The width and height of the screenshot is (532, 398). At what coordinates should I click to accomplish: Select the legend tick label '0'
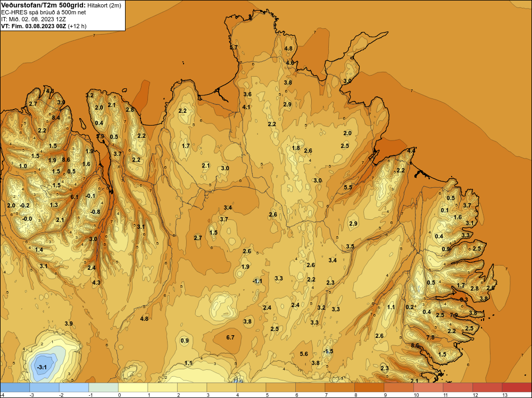[x=119, y=395]
